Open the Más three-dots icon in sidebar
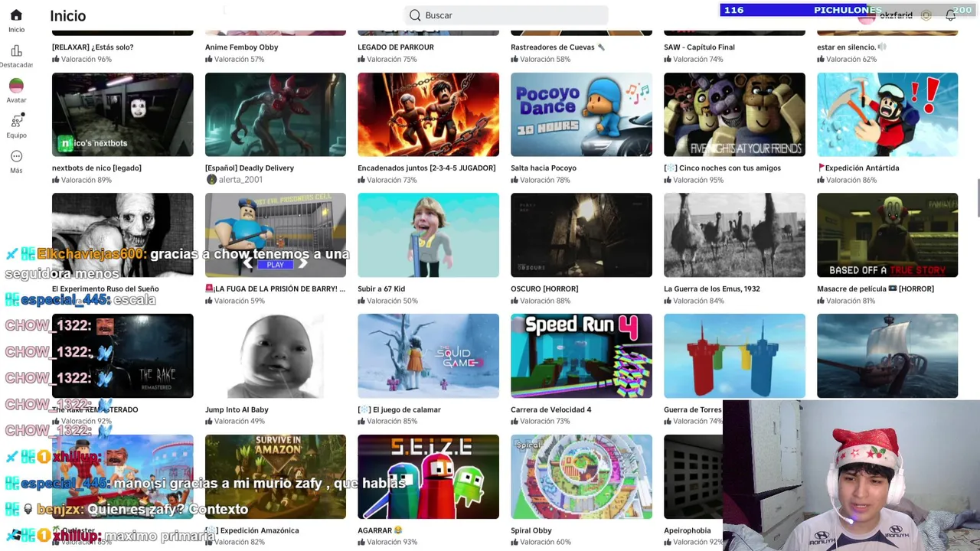Image resolution: width=980 pixels, height=551 pixels. point(16,156)
